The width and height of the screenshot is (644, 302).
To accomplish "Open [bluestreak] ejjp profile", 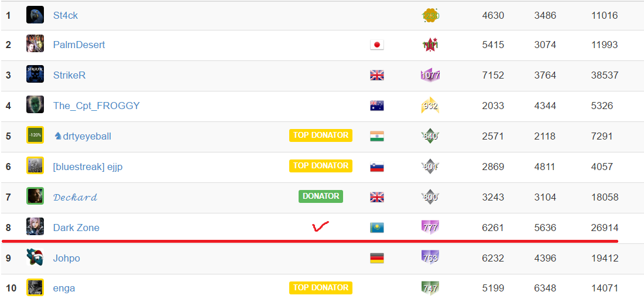I will pos(88,167).
